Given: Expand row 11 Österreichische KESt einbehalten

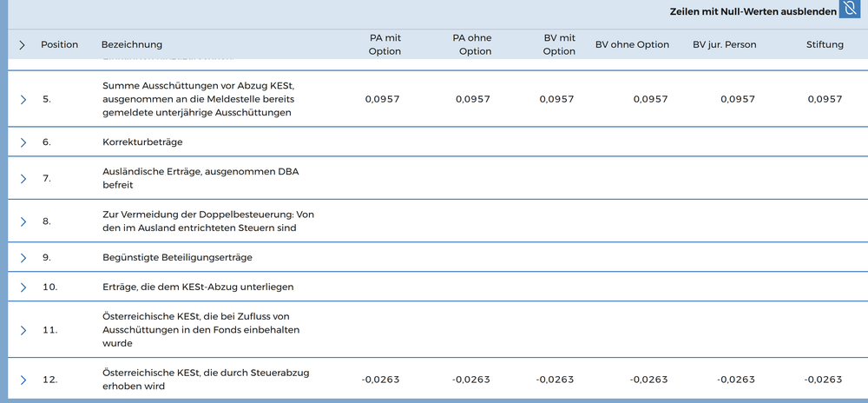Looking at the screenshot, I should 23,331.
